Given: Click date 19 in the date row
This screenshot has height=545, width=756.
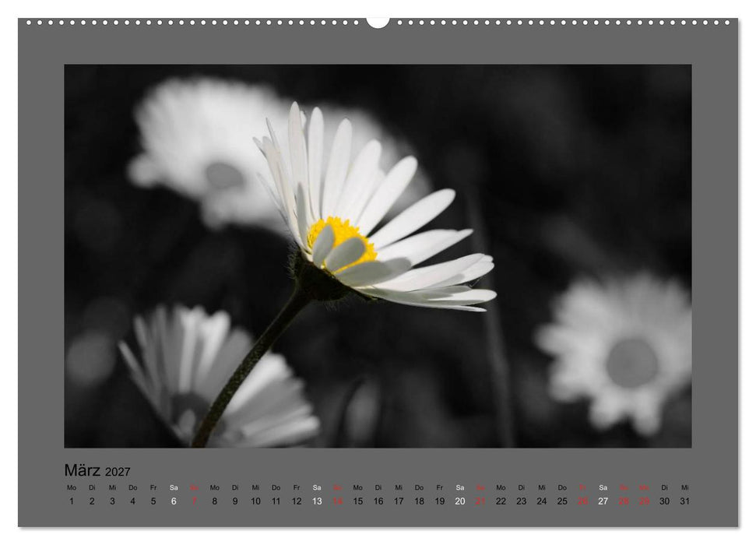Looking at the screenshot, I should [x=440, y=501].
